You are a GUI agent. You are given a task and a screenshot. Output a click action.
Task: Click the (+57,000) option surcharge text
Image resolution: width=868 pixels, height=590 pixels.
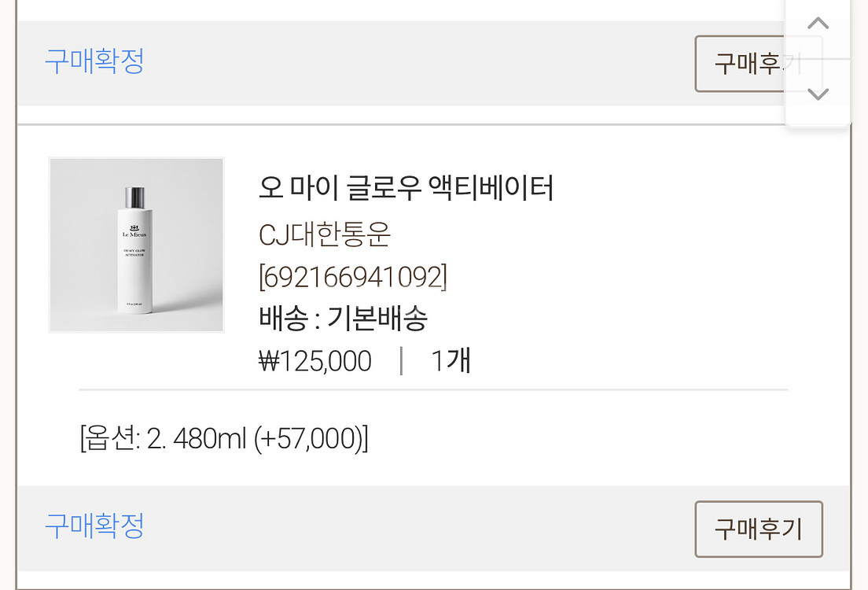[311, 438]
